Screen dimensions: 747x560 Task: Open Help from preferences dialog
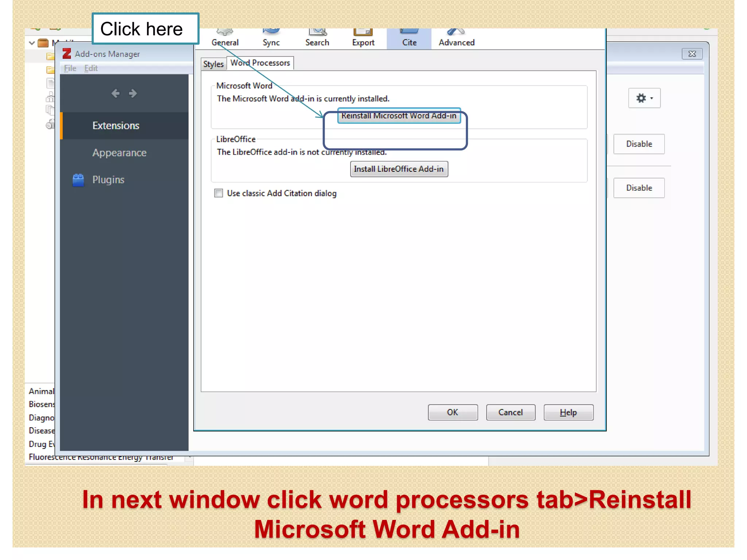(568, 412)
